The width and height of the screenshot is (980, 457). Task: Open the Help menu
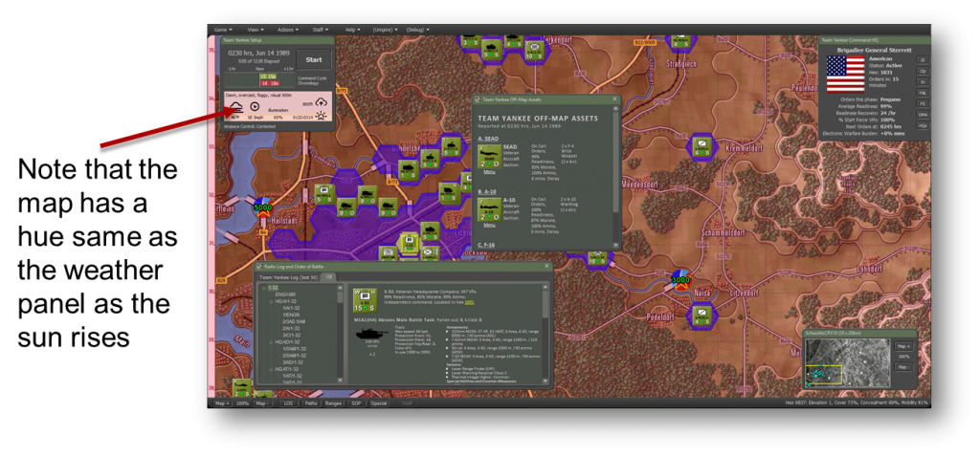coord(352,30)
